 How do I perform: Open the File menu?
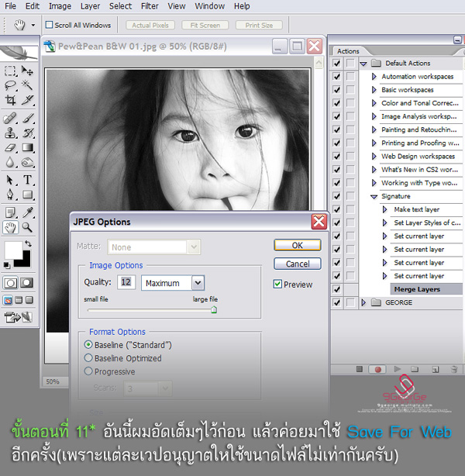pos(10,6)
